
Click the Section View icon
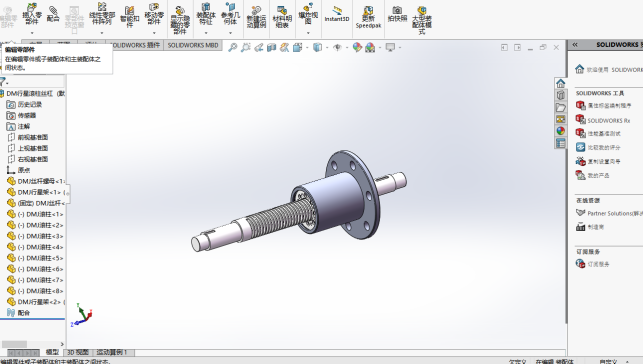pos(271,48)
